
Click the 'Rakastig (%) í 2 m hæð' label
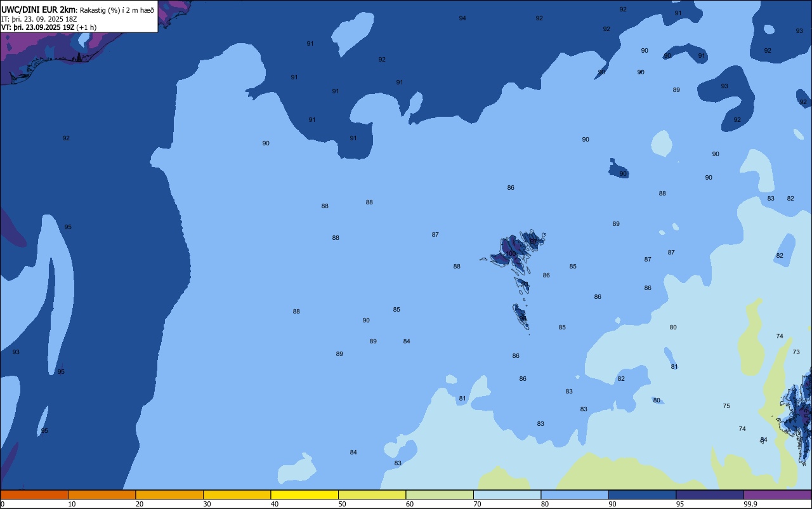[x=117, y=10]
